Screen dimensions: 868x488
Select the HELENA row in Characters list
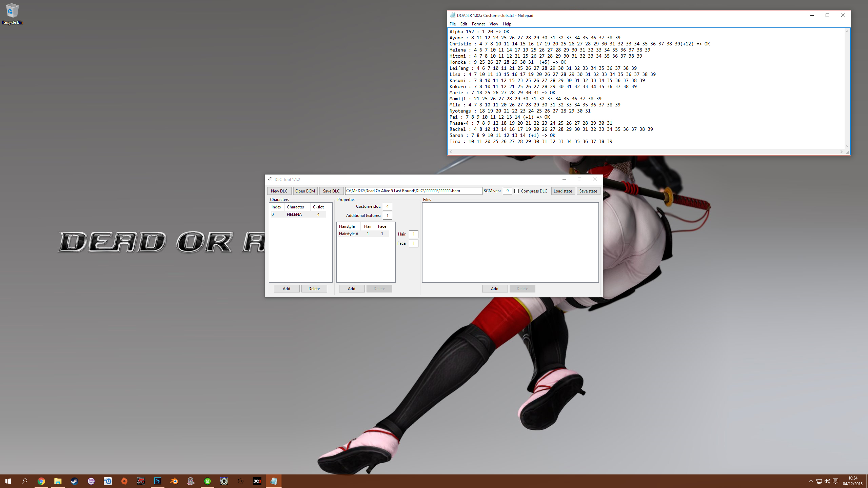click(x=294, y=215)
